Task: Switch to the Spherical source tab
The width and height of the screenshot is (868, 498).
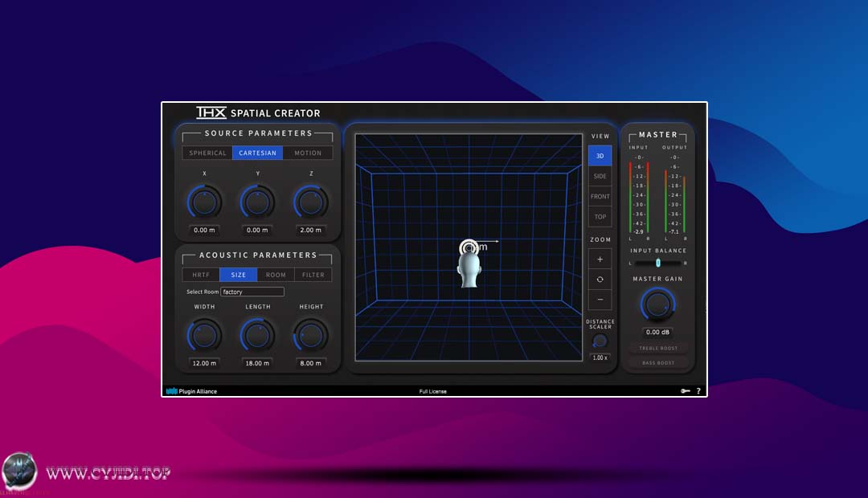Action: (207, 153)
